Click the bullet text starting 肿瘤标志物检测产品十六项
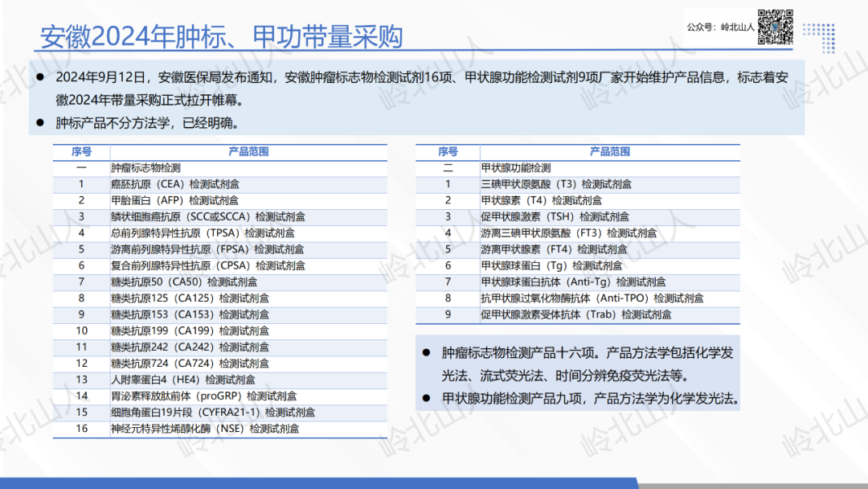The image size is (868, 489). [588, 364]
